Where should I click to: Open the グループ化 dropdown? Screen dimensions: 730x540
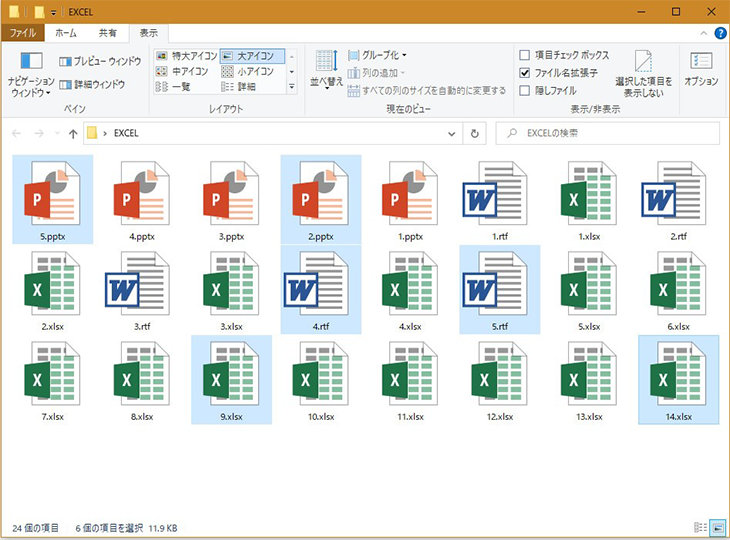pyautogui.click(x=377, y=55)
